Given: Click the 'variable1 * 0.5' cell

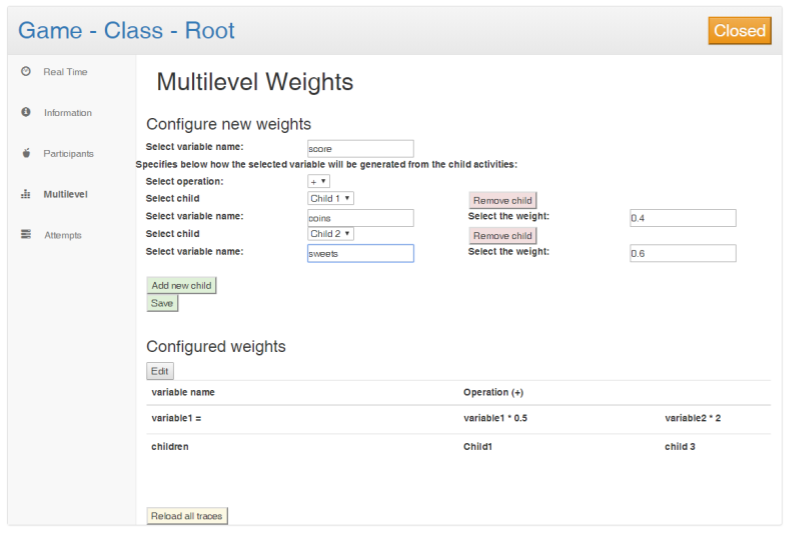Looking at the screenshot, I should point(495,418).
